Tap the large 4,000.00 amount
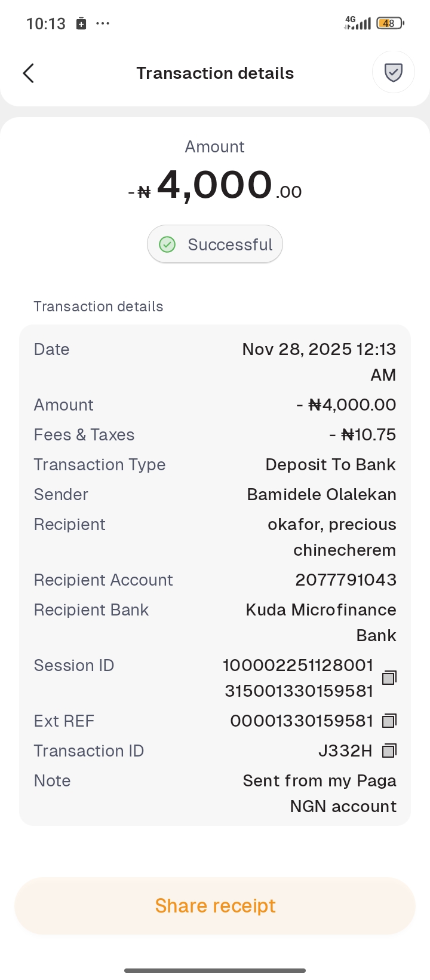This screenshot has width=430, height=980. (215, 185)
